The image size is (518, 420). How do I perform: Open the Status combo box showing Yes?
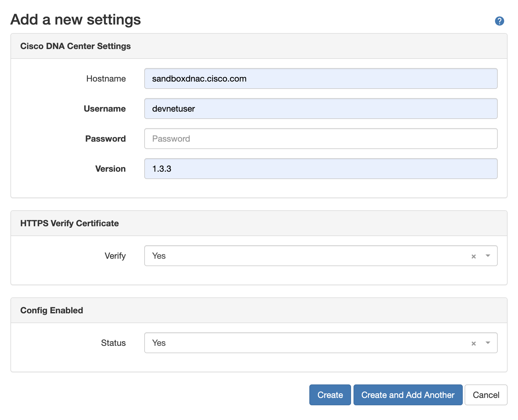click(321, 343)
